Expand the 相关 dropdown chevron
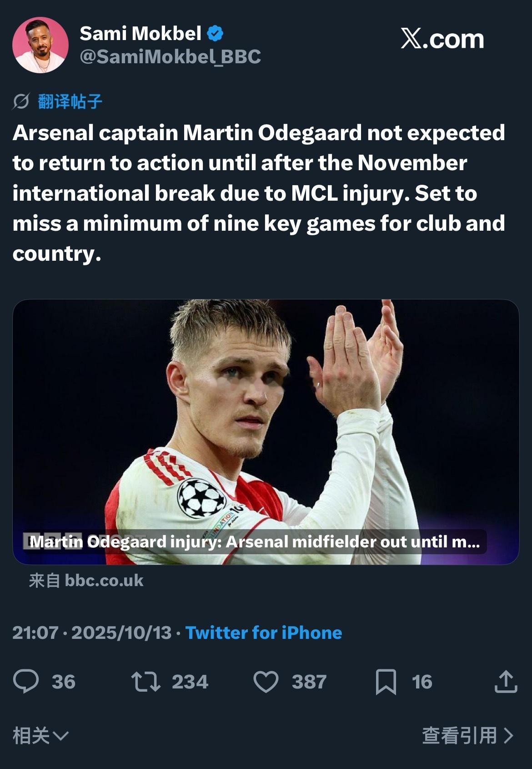 (60, 735)
